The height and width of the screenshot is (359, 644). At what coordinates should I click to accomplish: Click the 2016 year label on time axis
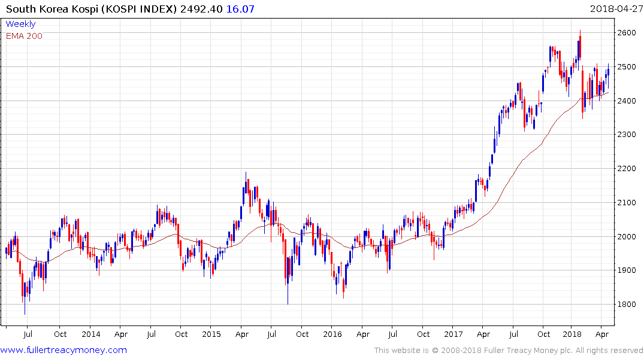(332, 334)
